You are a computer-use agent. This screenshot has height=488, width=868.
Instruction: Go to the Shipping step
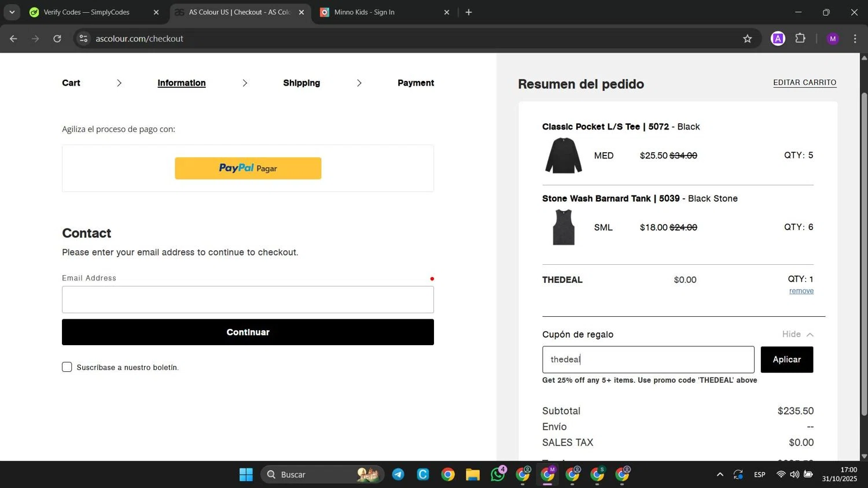(x=301, y=83)
